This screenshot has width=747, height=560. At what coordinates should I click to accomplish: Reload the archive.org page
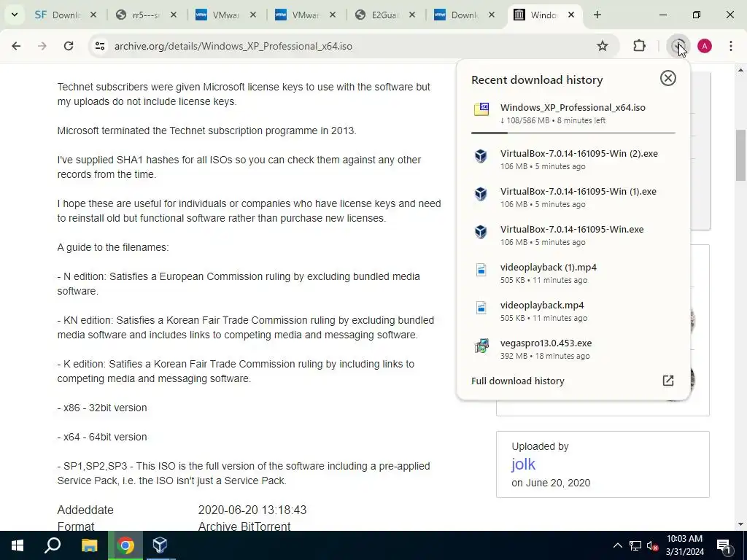pyautogui.click(x=69, y=46)
